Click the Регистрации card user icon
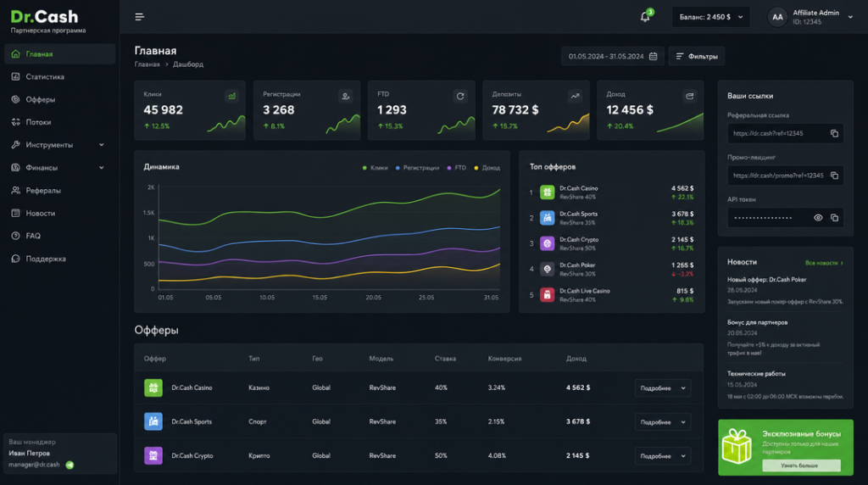This screenshot has width=868, height=485. (x=346, y=96)
